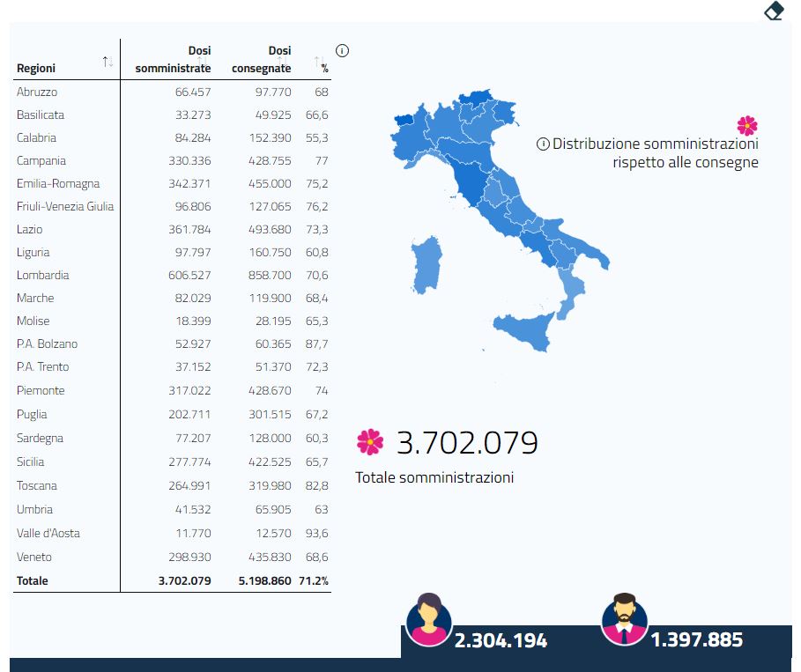Click total 5.198.860 delivered doses

(x=264, y=580)
